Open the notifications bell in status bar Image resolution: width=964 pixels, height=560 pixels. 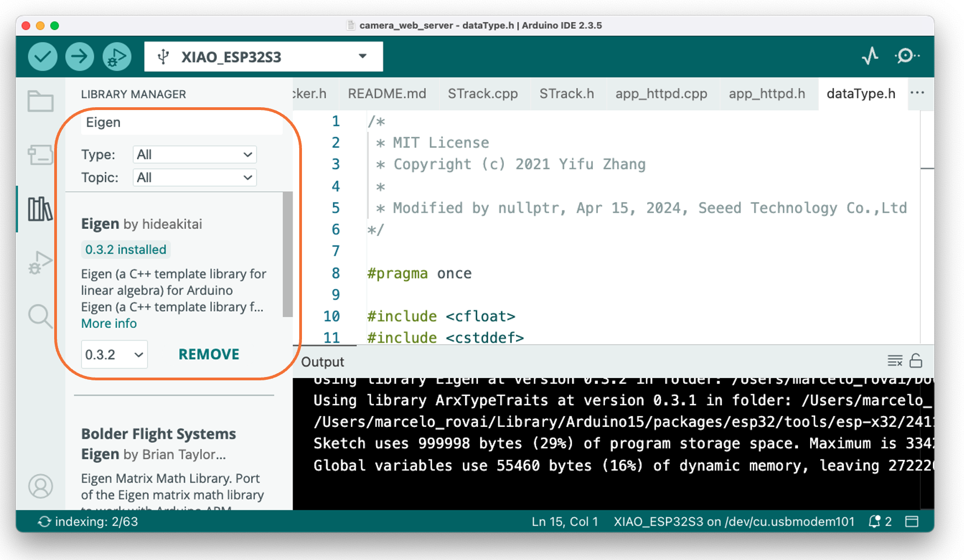[x=874, y=521]
